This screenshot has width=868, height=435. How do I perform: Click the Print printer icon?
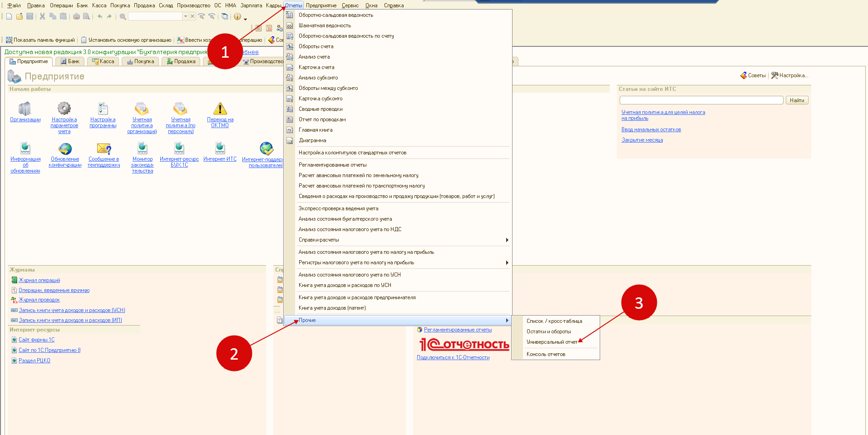click(x=76, y=16)
